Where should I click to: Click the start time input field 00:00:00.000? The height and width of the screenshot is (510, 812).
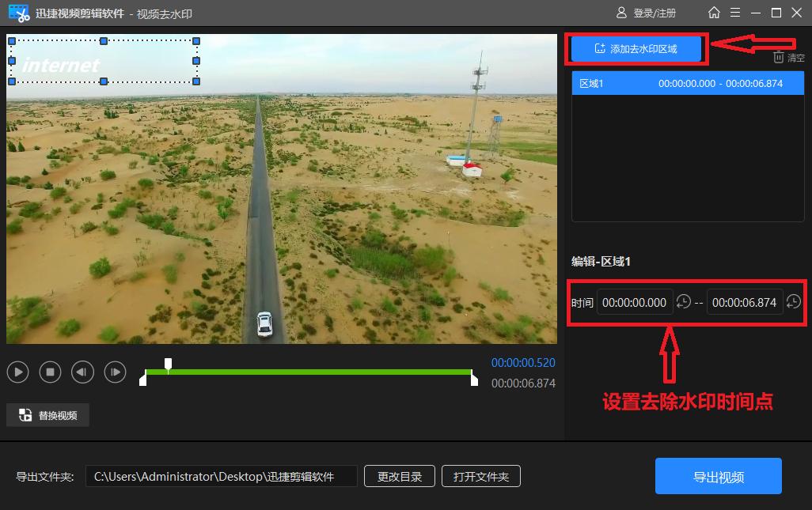pyautogui.click(x=635, y=301)
